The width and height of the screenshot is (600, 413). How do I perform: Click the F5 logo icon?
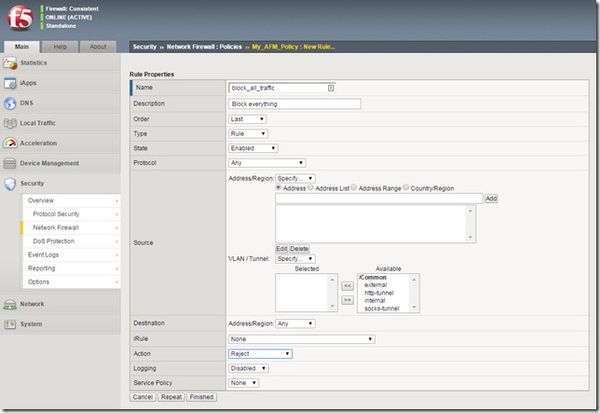[18, 18]
